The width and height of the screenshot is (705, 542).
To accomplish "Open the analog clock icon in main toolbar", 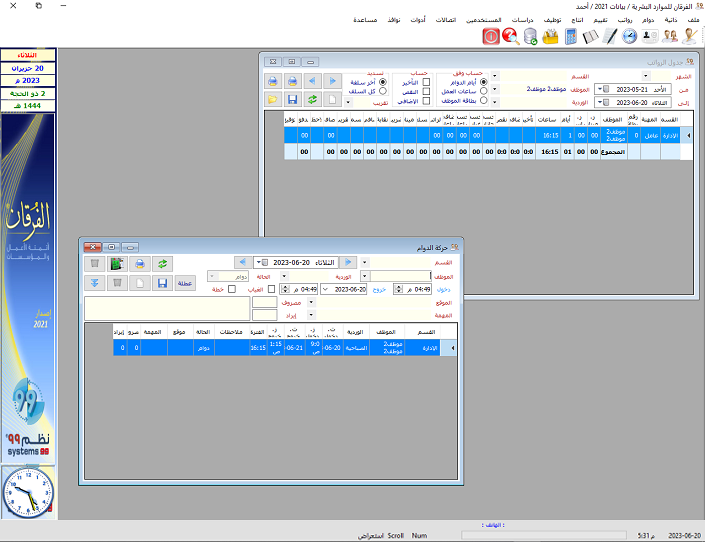I will click(x=629, y=36).
